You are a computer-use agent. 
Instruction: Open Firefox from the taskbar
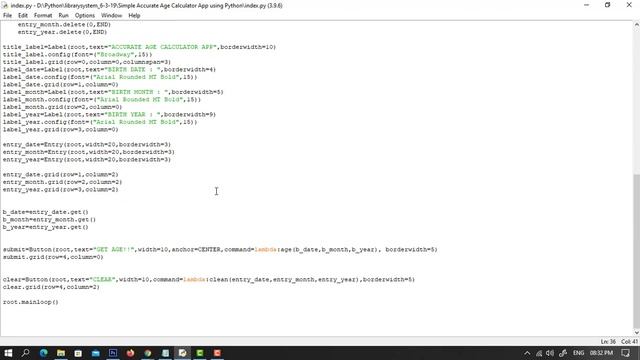point(130,353)
